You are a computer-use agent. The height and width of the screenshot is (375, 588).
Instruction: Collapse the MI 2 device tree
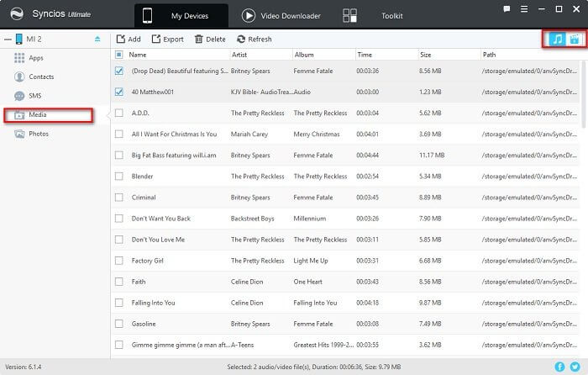8,39
